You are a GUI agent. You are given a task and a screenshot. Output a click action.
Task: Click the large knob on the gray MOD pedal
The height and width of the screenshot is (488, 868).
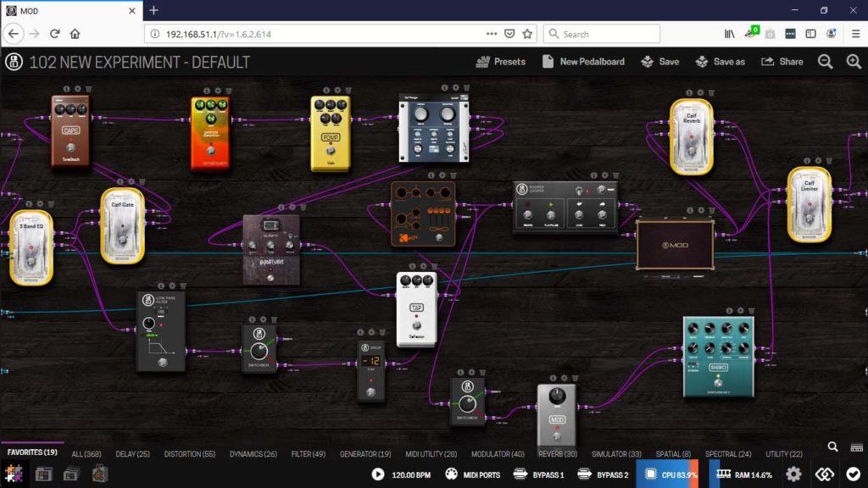[x=557, y=396]
